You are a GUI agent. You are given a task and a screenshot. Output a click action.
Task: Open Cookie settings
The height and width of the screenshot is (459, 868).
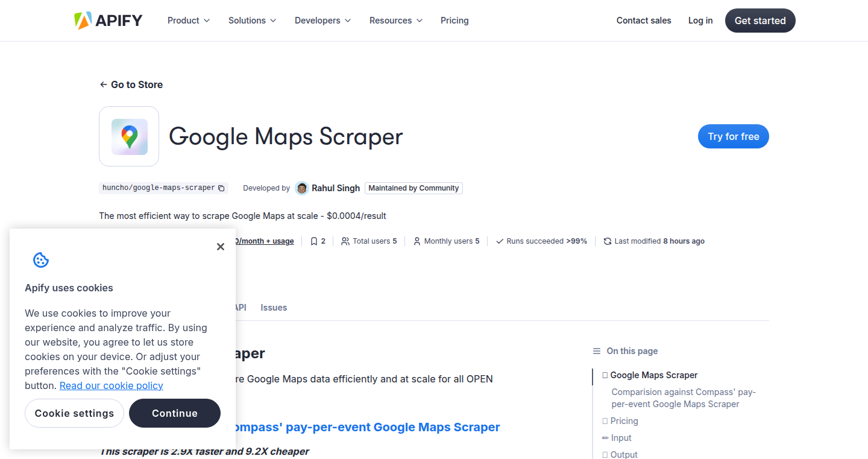(x=74, y=413)
